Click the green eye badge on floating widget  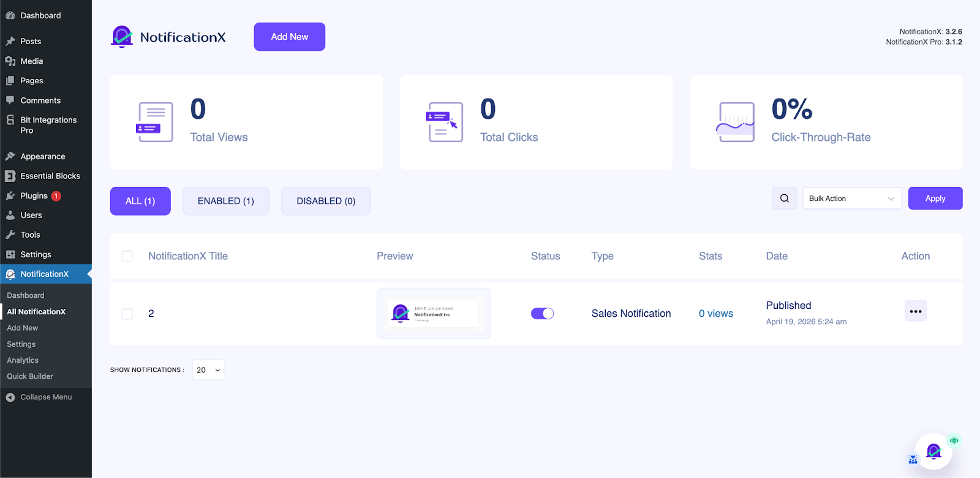[954, 440]
